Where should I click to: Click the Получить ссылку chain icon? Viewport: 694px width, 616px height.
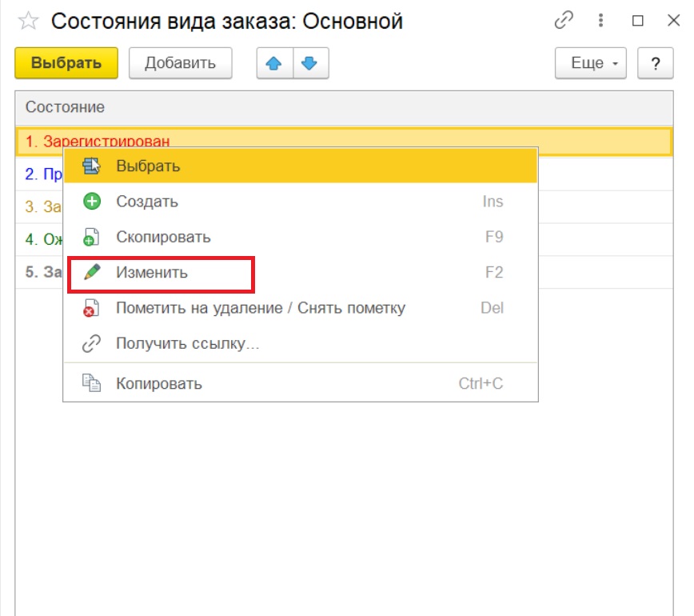coord(92,344)
